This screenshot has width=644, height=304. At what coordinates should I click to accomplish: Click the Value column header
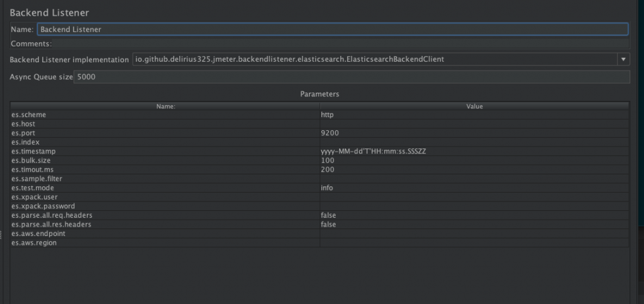coord(474,106)
